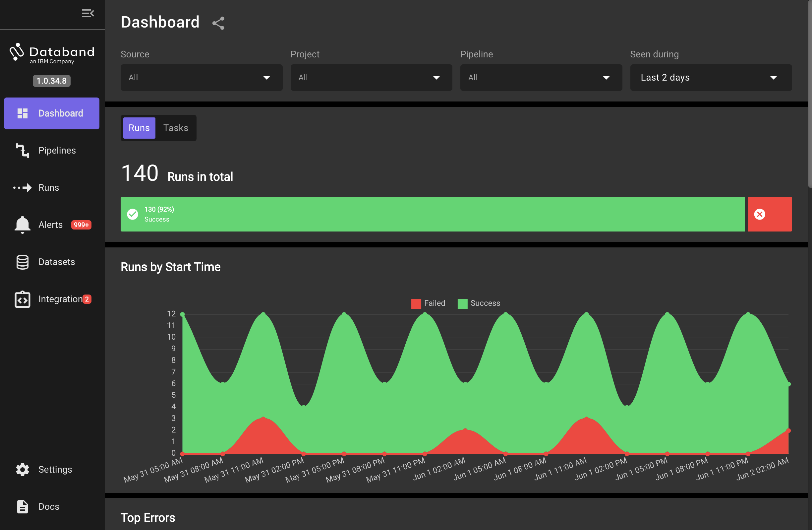812x530 pixels.
Task: Click the Runs arrow icon in sidebar
Action: coord(23,187)
